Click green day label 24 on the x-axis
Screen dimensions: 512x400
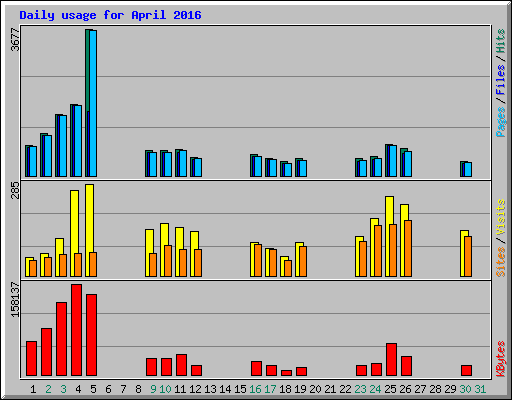pyautogui.click(x=375, y=389)
